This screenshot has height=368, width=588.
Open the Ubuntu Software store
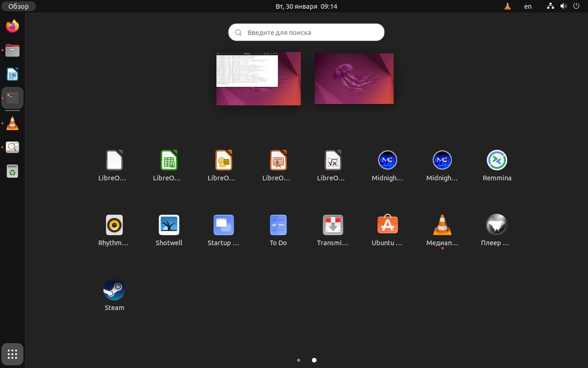click(x=387, y=224)
